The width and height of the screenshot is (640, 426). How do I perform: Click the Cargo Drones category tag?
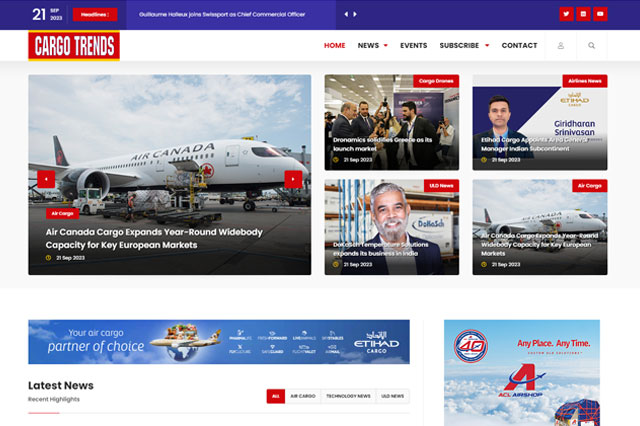click(x=436, y=81)
